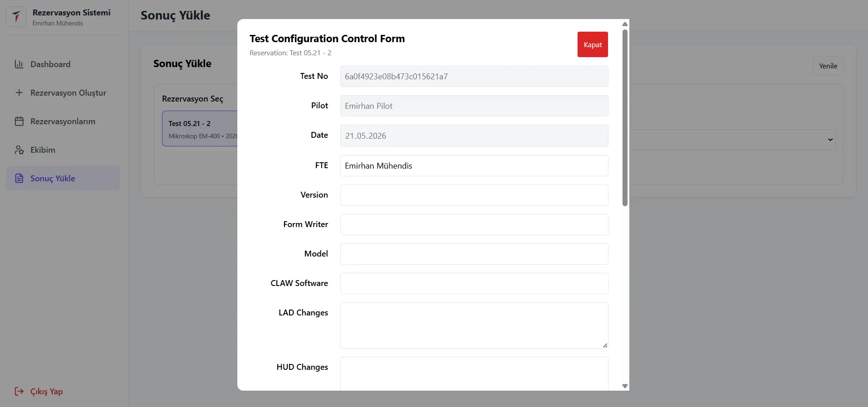Click the LAD Changes resize handle
Screen dimensions: 868x407
[x=605, y=345]
